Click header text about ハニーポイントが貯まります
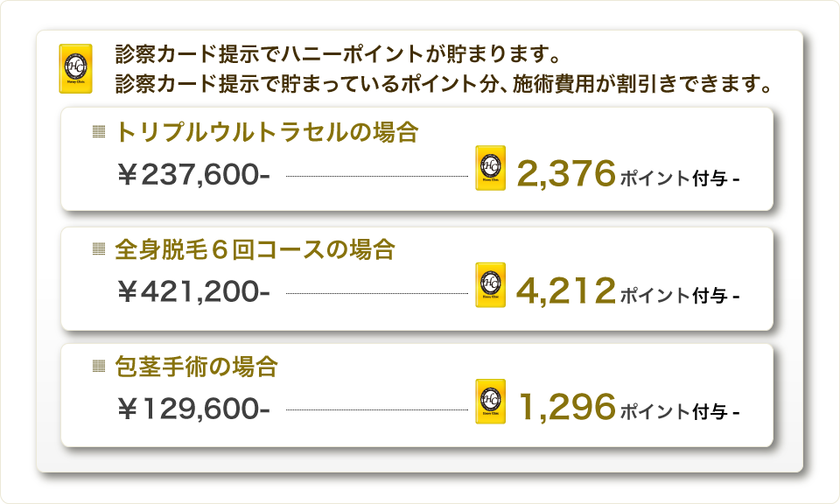The height and width of the screenshot is (504, 840). [x=339, y=53]
